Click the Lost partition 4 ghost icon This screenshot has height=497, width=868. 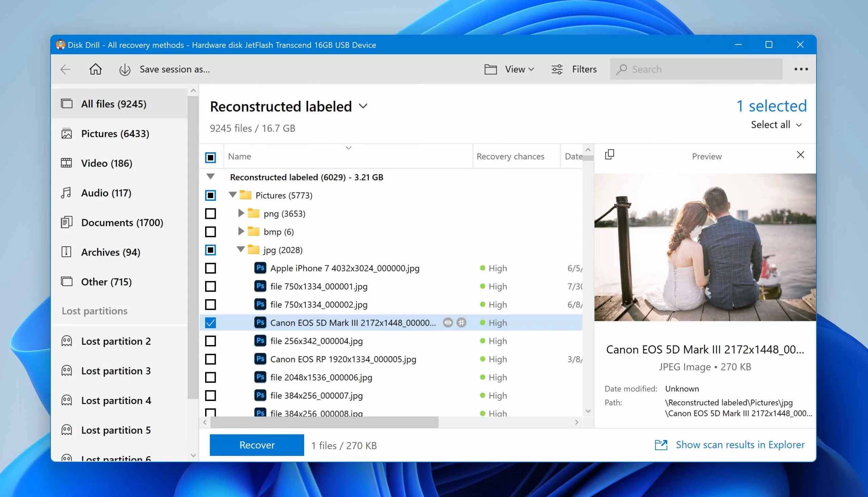pyautogui.click(x=66, y=400)
